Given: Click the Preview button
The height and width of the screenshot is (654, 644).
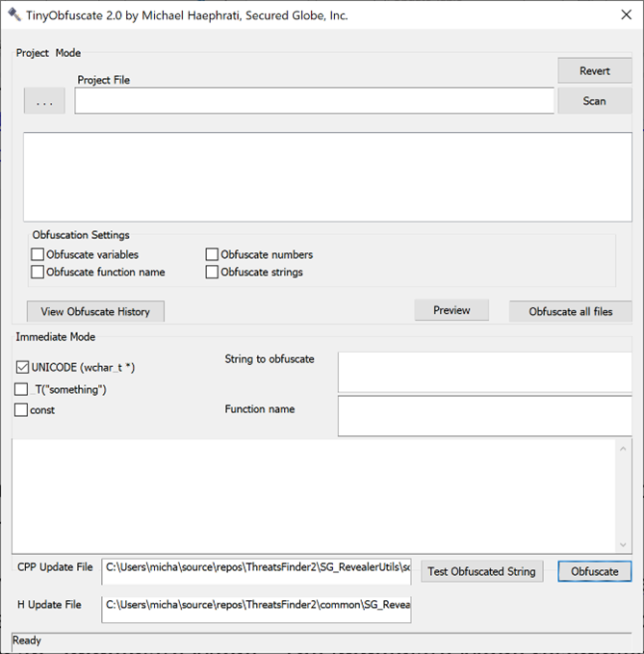Looking at the screenshot, I should pyautogui.click(x=451, y=310).
